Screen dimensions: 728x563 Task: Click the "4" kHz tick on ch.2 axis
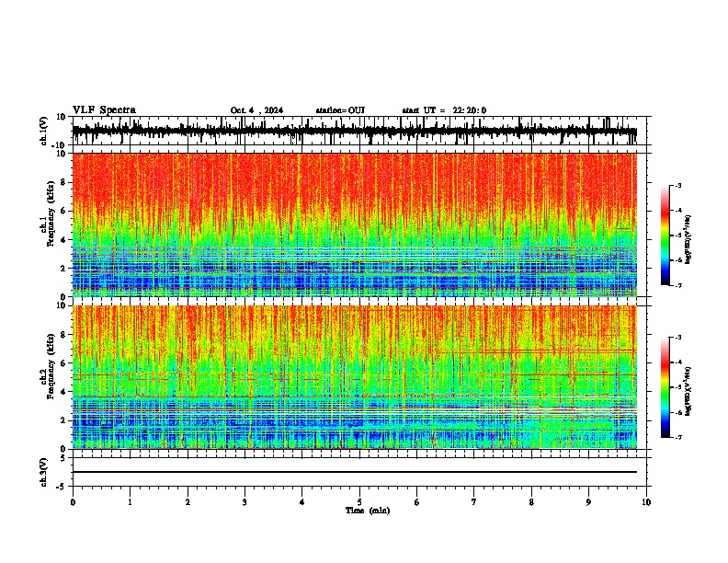pos(63,392)
